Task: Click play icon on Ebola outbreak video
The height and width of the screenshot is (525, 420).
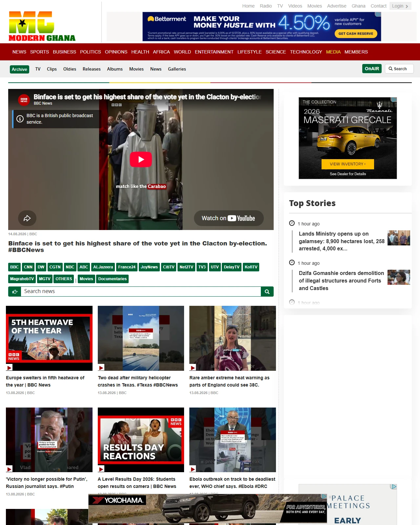Action: pos(193,469)
